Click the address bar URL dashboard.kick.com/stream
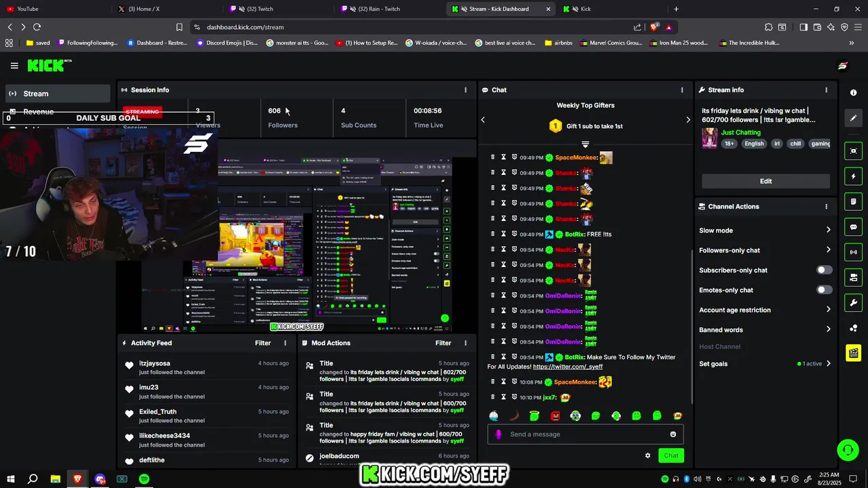 click(x=245, y=27)
